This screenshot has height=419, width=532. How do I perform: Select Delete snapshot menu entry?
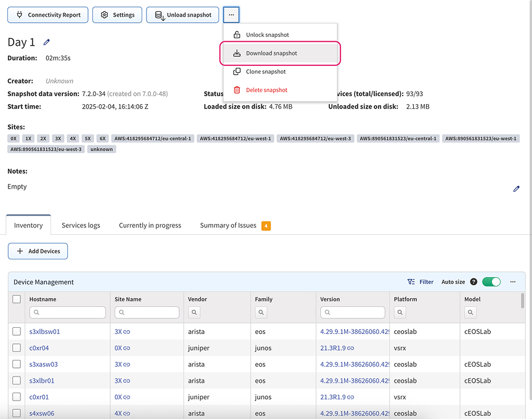(267, 90)
